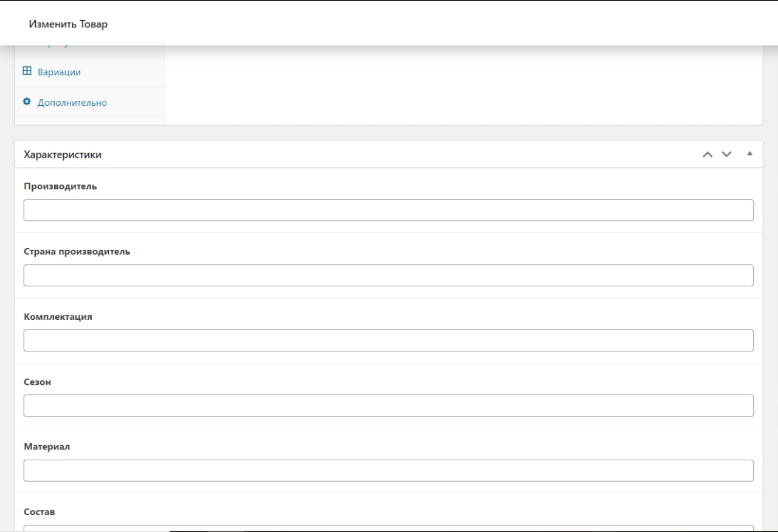Click the Состав field label

(x=39, y=512)
